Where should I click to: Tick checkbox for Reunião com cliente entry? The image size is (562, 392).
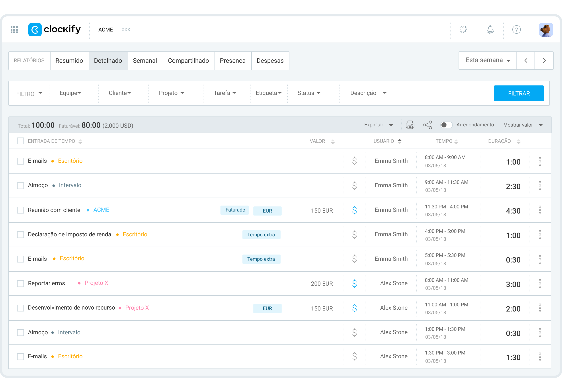point(21,210)
